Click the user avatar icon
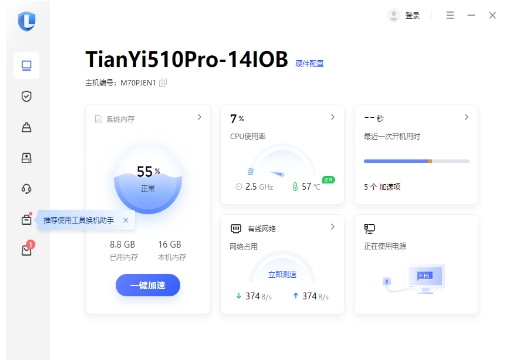522x360 pixels. (394, 15)
